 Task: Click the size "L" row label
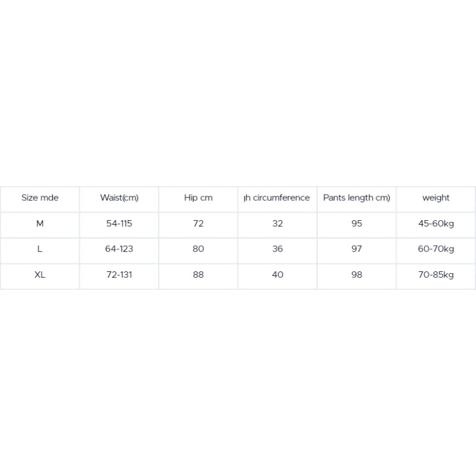(x=40, y=249)
